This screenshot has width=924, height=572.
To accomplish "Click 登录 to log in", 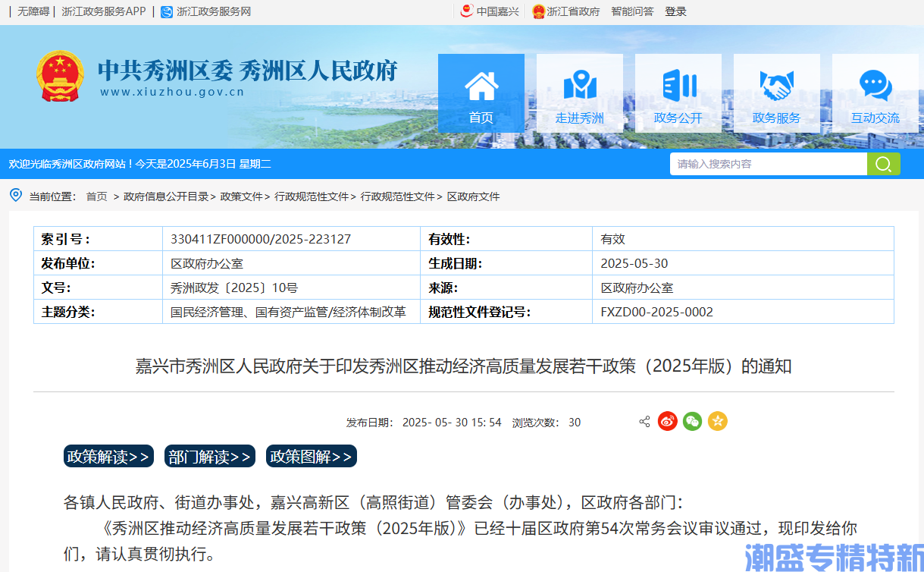I will [x=675, y=11].
